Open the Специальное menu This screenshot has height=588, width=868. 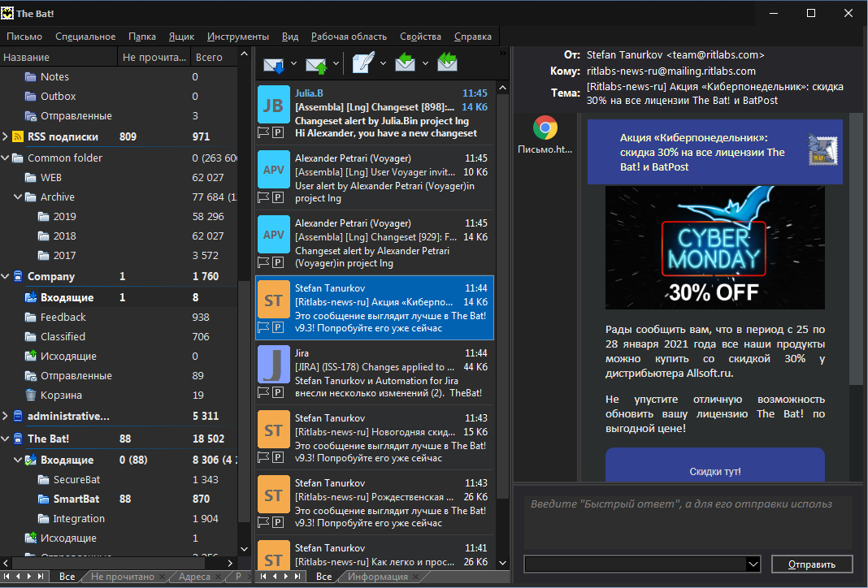pyautogui.click(x=85, y=37)
